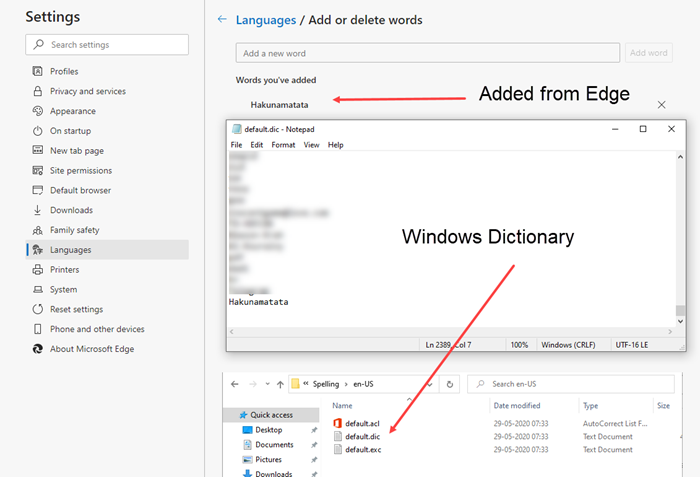The image size is (700, 477).
Task: Sort files by Size column header
Action: tap(663, 406)
